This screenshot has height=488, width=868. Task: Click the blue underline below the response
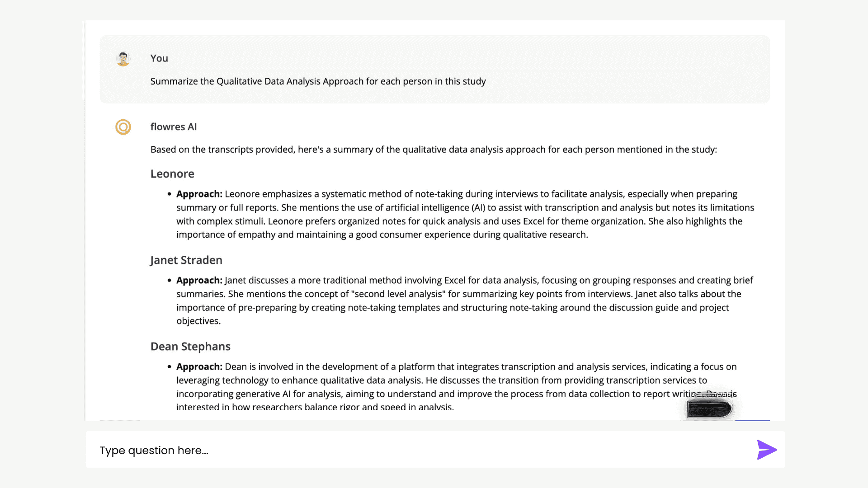click(752, 420)
